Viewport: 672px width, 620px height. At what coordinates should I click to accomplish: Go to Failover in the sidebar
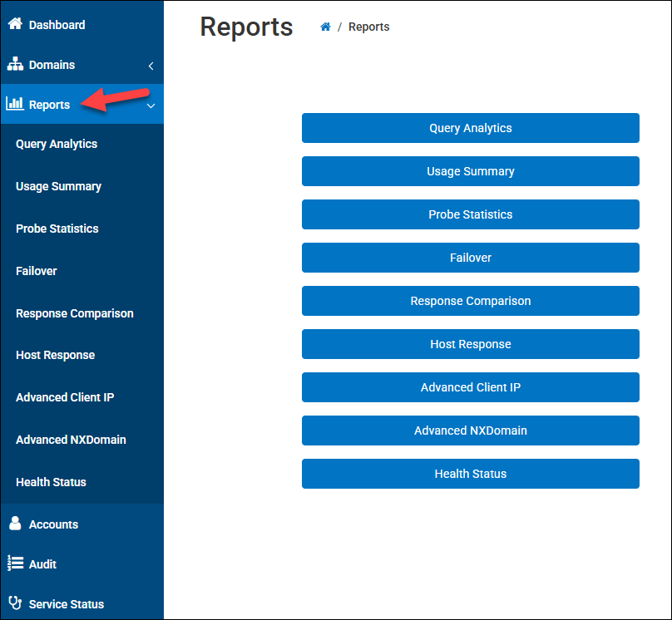pos(37,271)
